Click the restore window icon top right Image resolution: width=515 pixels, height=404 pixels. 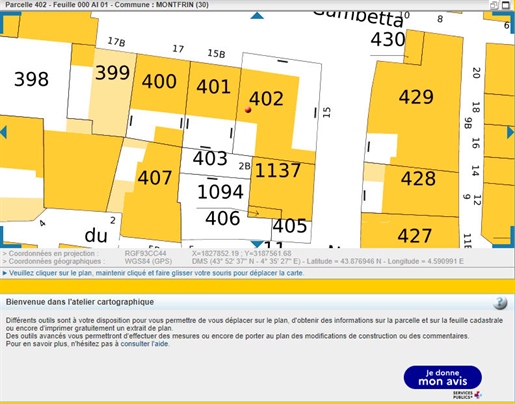click(494, 5)
